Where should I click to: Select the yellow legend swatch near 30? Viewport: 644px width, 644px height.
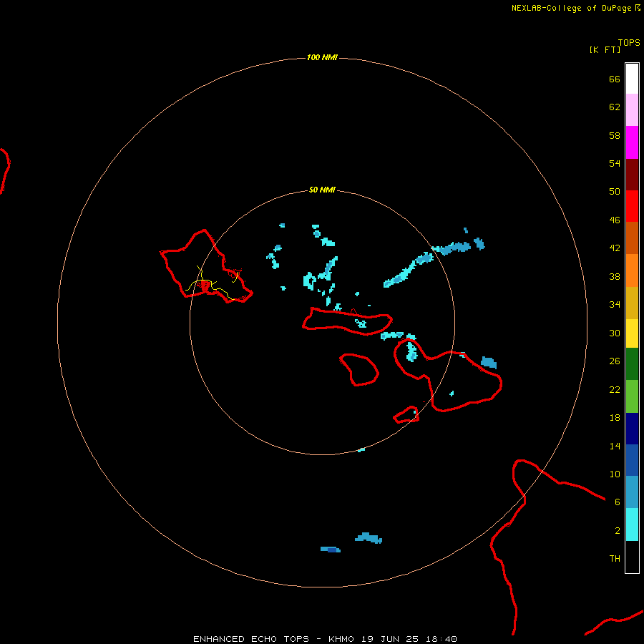click(x=632, y=333)
